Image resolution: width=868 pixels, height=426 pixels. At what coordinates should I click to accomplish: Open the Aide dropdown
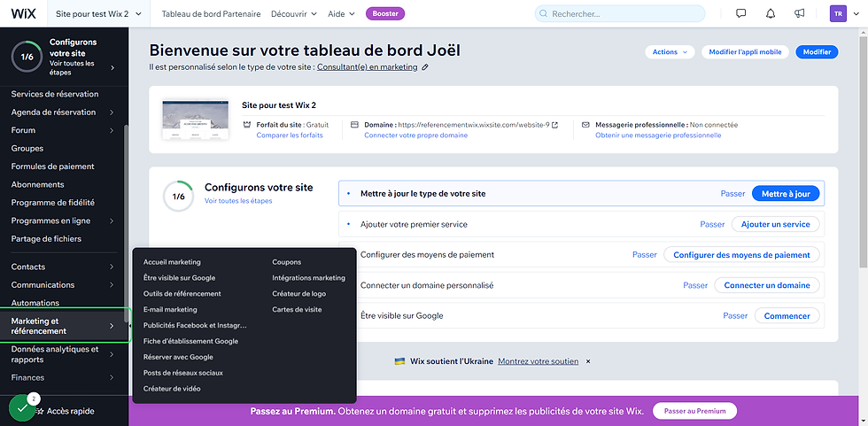point(341,14)
